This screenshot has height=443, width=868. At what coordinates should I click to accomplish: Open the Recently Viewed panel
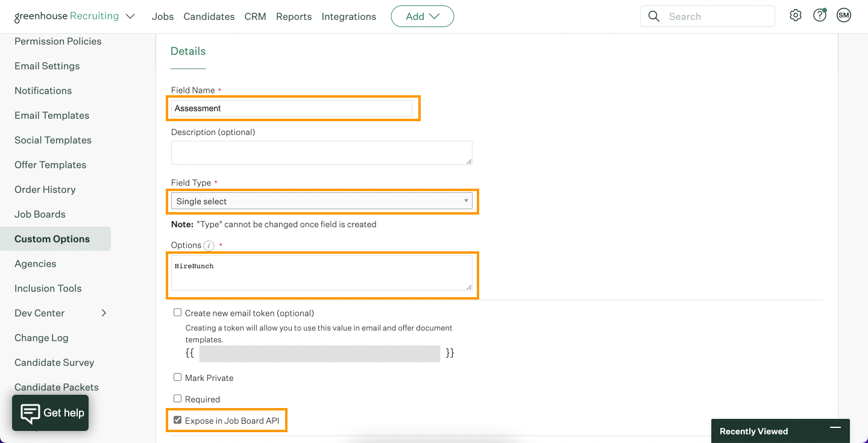tap(781, 431)
